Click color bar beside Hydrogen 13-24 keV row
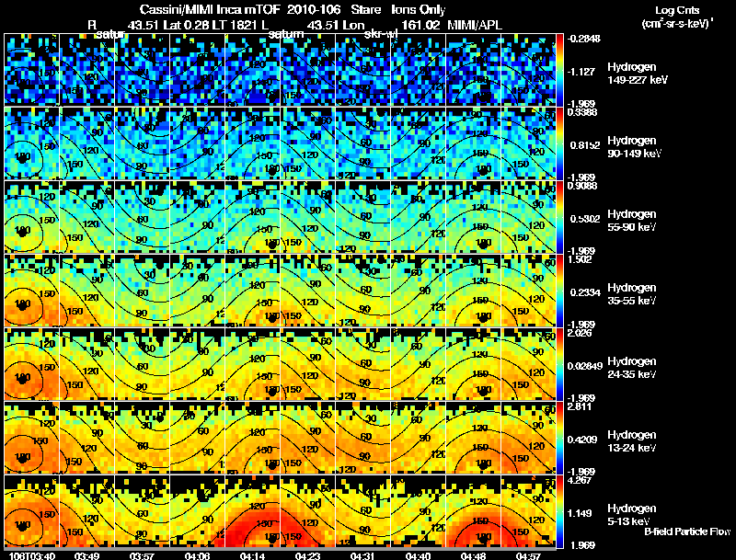This screenshot has width=736, height=560. 559,438
